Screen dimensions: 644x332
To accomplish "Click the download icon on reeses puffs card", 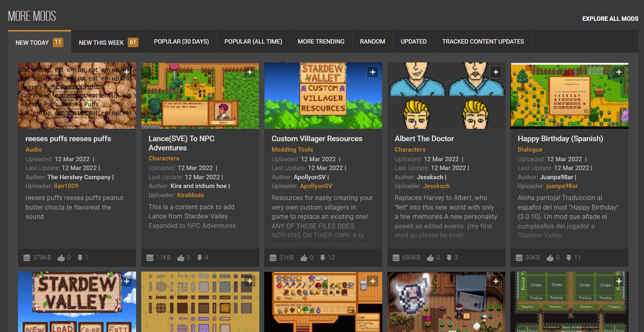I will coord(80,258).
